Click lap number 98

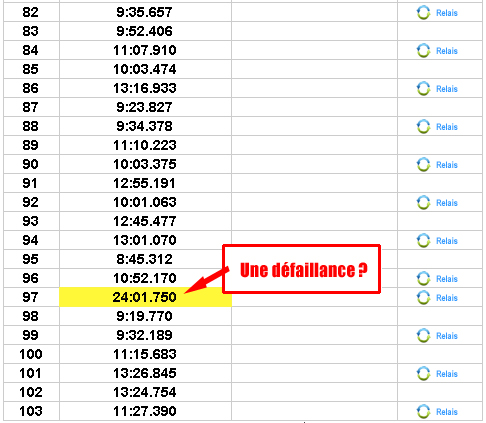(30, 316)
